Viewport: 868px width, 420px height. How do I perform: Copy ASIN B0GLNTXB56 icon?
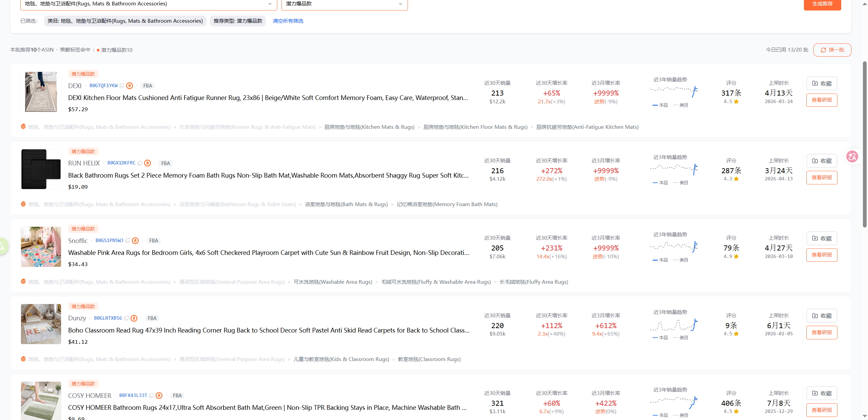click(x=126, y=318)
